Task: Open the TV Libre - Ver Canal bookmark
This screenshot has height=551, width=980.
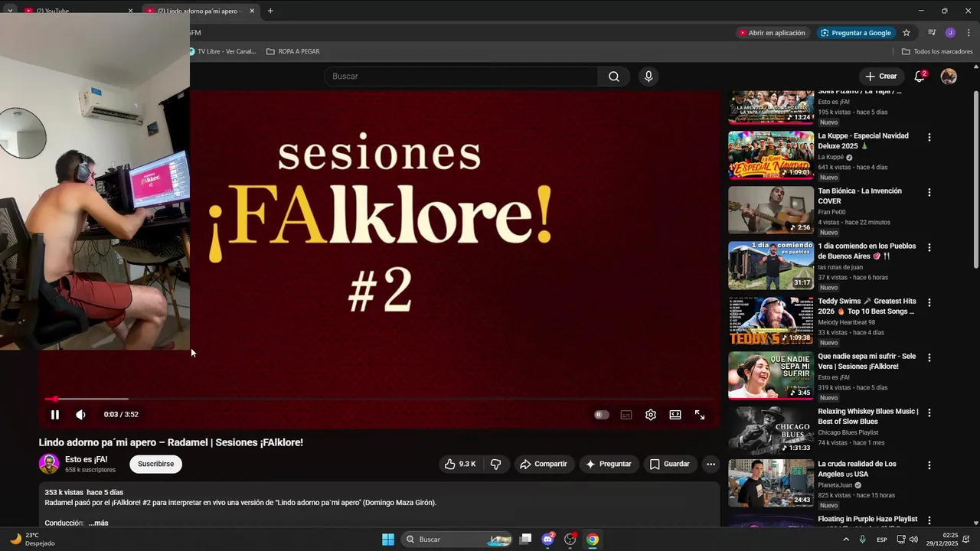Action: pyautogui.click(x=223, y=51)
